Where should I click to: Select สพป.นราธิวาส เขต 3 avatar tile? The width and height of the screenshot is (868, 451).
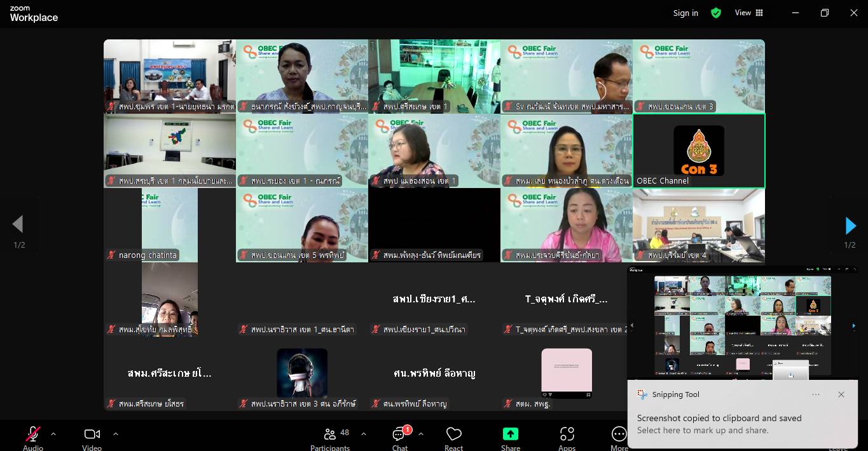(x=302, y=374)
